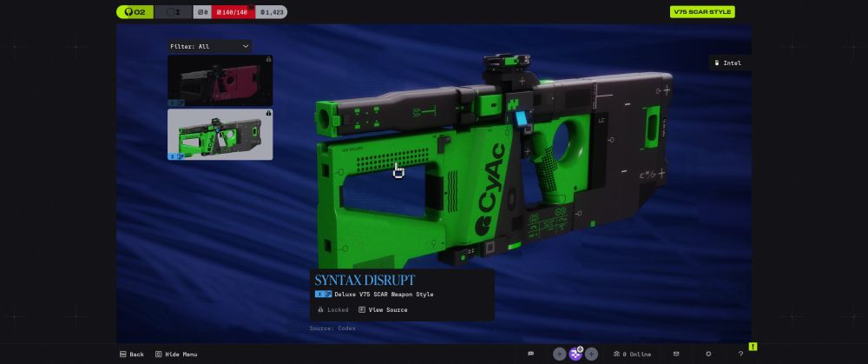Viewport: 868px width, 364px height.
Task: Click the 1,423 currency counter
Action: [x=272, y=12]
